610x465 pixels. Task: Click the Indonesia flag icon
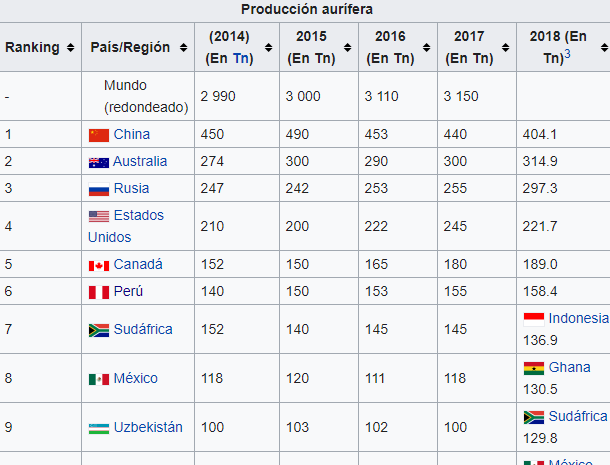pos(534,319)
